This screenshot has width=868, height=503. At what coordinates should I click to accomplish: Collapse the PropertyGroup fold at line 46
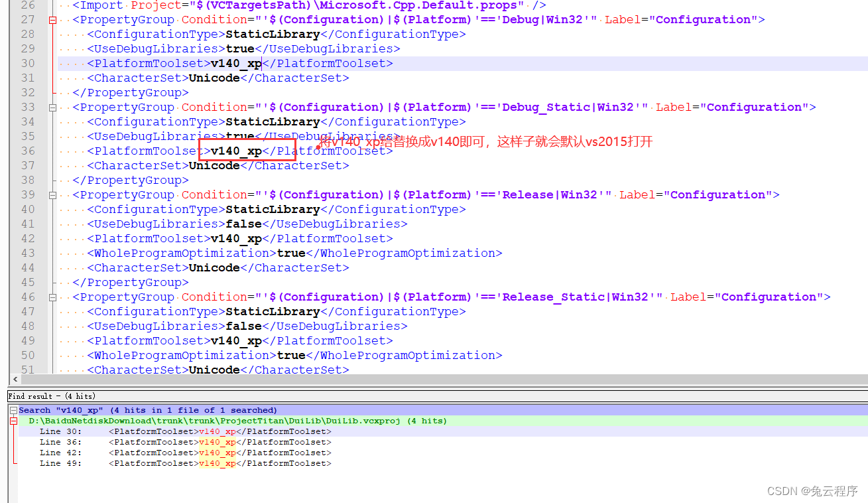(52, 297)
